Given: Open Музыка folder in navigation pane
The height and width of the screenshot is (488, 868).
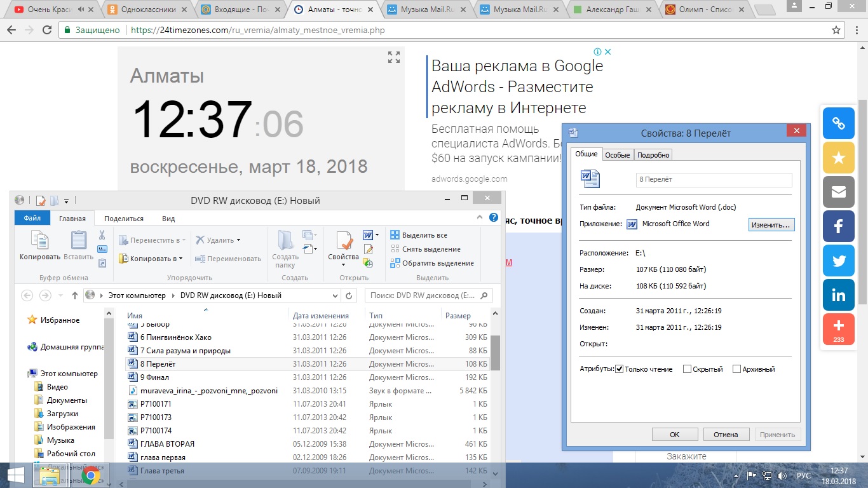Looking at the screenshot, I should point(60,440).
